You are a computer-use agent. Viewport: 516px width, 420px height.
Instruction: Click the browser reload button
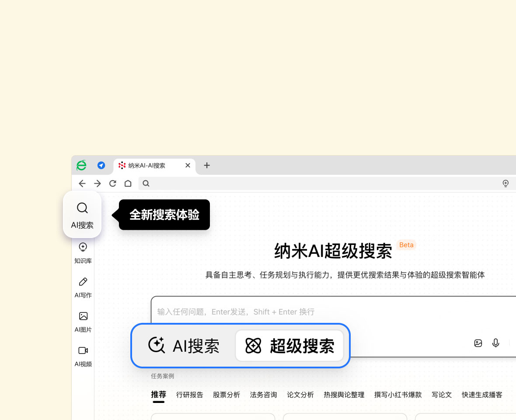point(112,183)
